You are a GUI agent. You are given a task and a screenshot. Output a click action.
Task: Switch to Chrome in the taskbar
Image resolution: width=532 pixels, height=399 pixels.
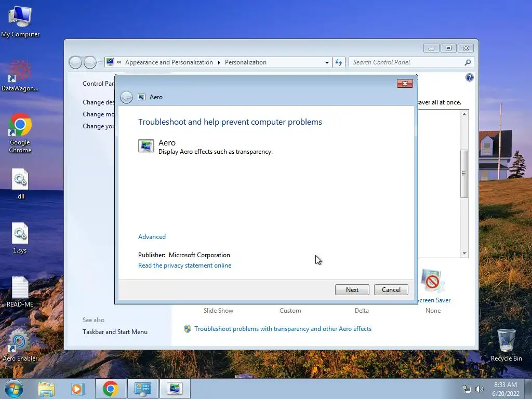click(110, 389)
